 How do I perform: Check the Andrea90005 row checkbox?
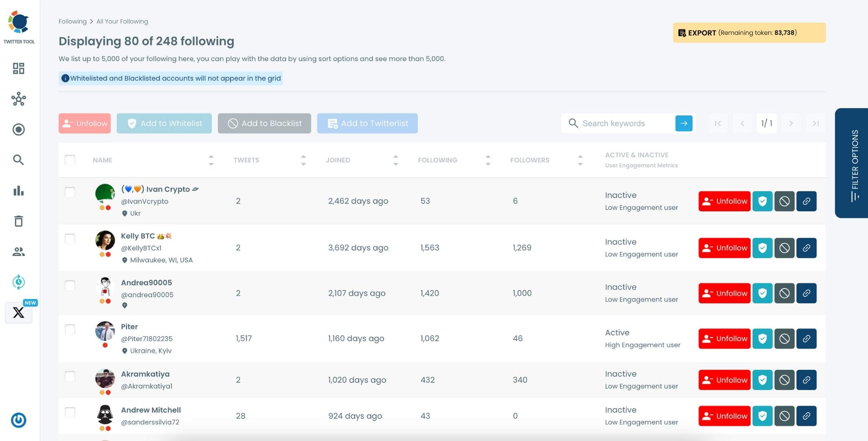point(70,285)
